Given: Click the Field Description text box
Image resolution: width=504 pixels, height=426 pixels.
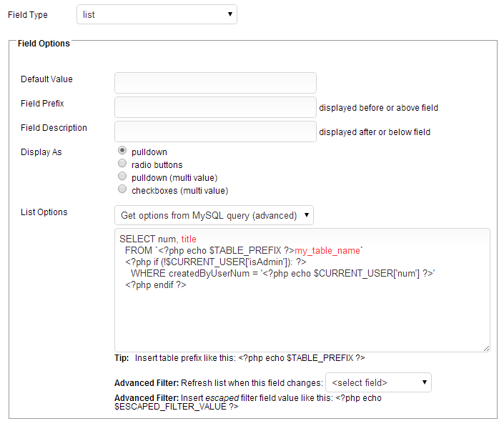Looking at the screenshot, I should (x=214, y=132).
